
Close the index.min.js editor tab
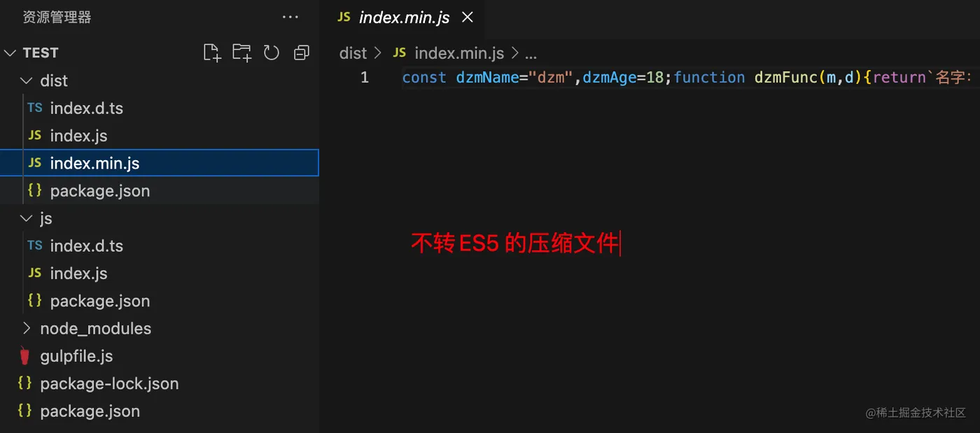click(468, 17)
